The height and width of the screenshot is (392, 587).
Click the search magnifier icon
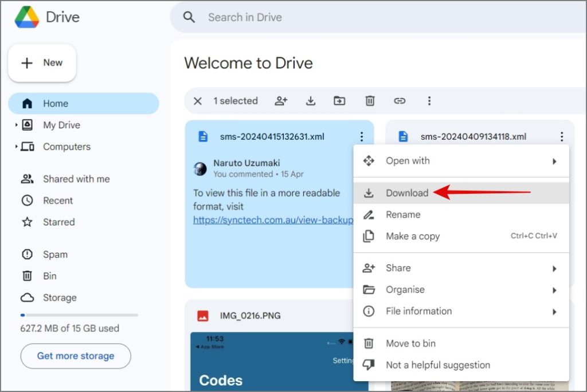pos(189,17)
